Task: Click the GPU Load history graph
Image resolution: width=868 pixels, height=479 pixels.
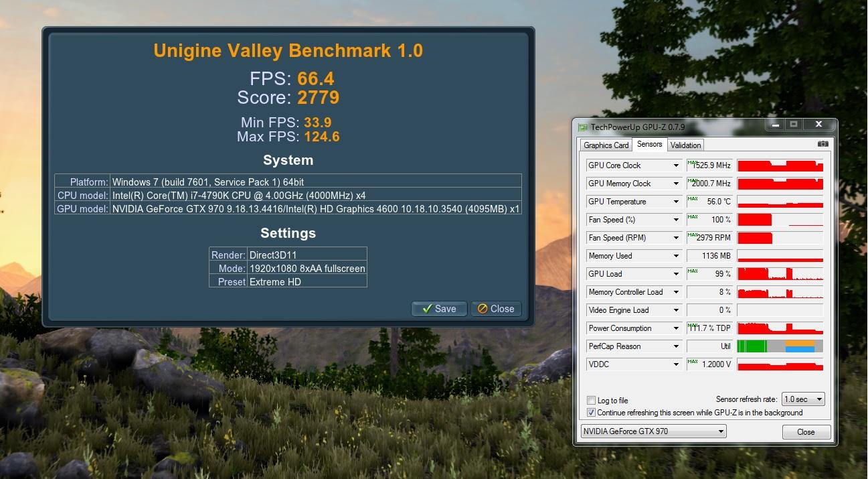Action: 780,274
